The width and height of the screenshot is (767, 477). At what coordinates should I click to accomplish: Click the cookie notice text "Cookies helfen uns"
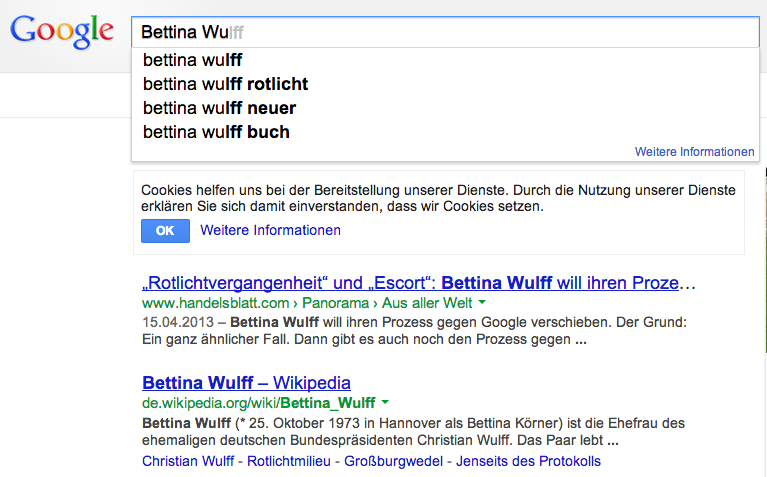pyautogui.click(x=197, y=190)
